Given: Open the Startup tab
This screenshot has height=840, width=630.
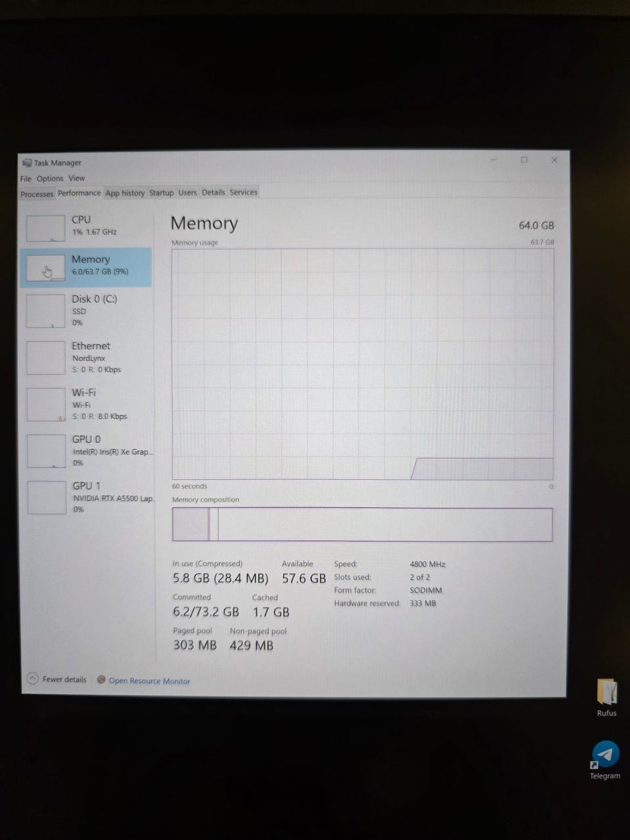Looking at the screenshot, I should click(x=161, y=193).
